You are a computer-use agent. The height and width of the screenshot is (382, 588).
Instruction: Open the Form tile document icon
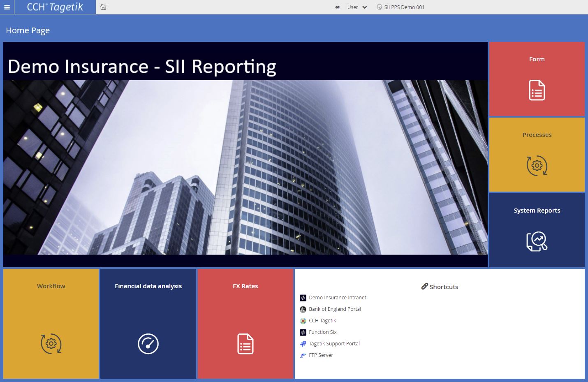(x=537, y=90)
